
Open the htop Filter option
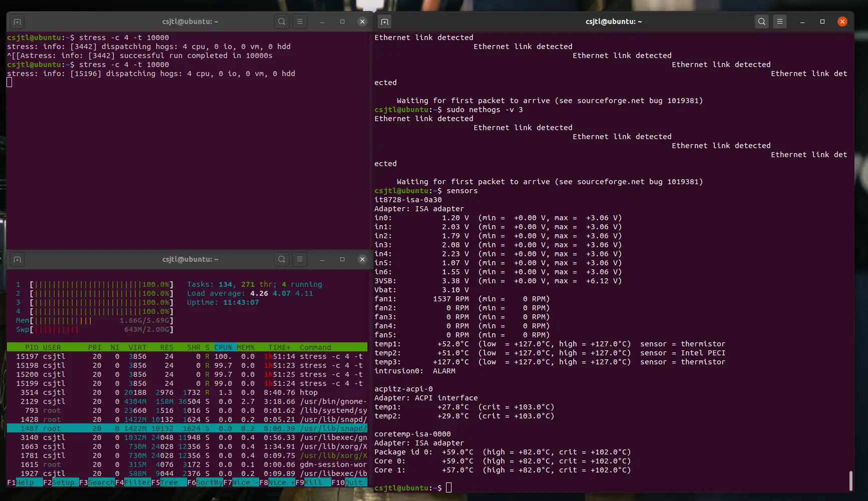[x=137, y=482]
